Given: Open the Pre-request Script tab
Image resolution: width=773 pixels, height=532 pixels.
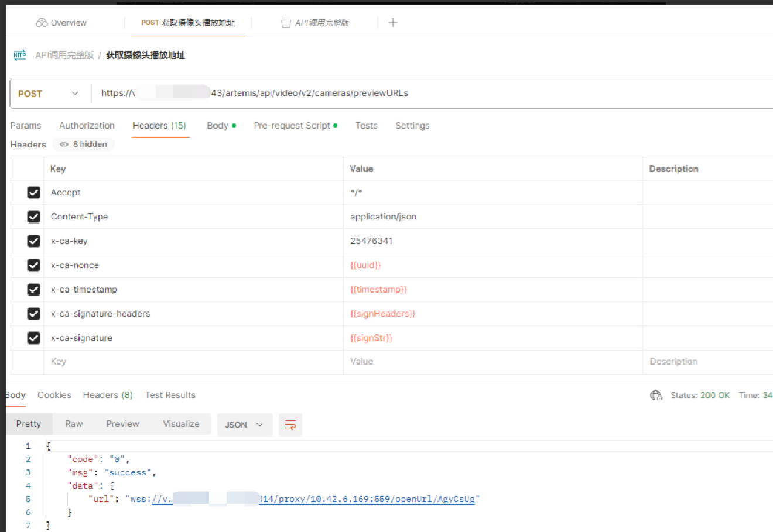Looking at the screenshot, I should click(x=292, y=126).
